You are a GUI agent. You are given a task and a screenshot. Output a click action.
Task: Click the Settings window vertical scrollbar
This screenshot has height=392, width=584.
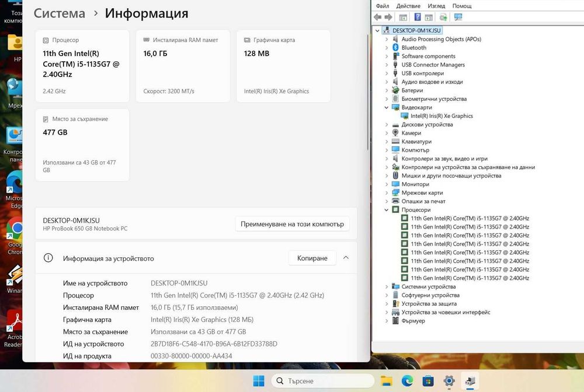[368, 92]
